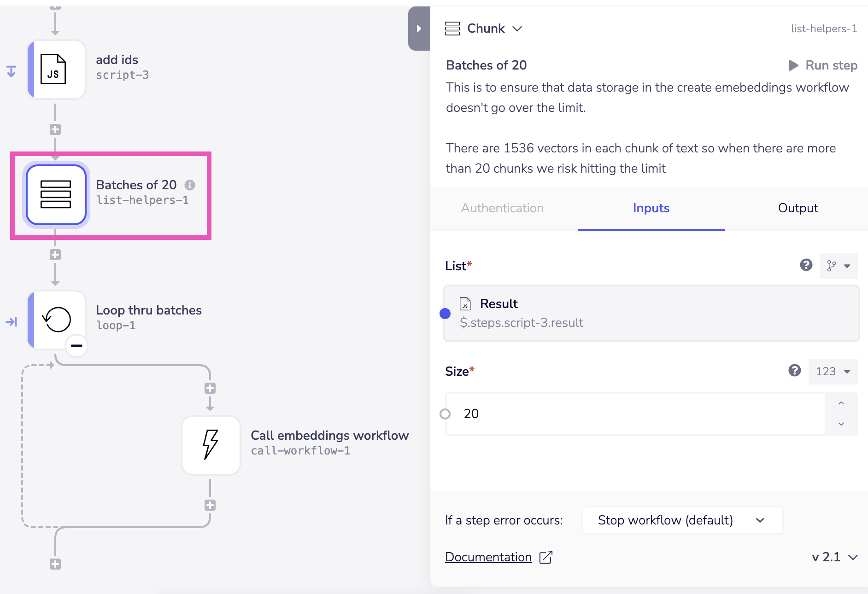Click the help icon for List field

coord(806,265)
